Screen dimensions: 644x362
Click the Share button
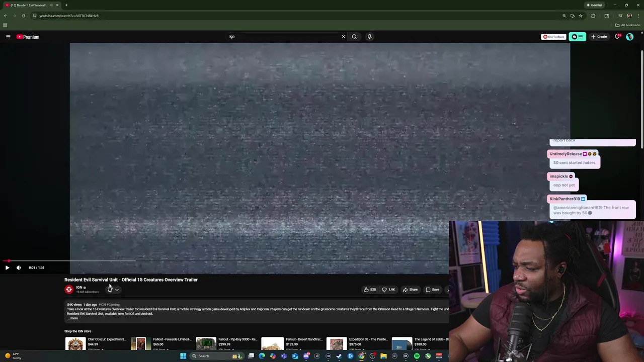410,290
